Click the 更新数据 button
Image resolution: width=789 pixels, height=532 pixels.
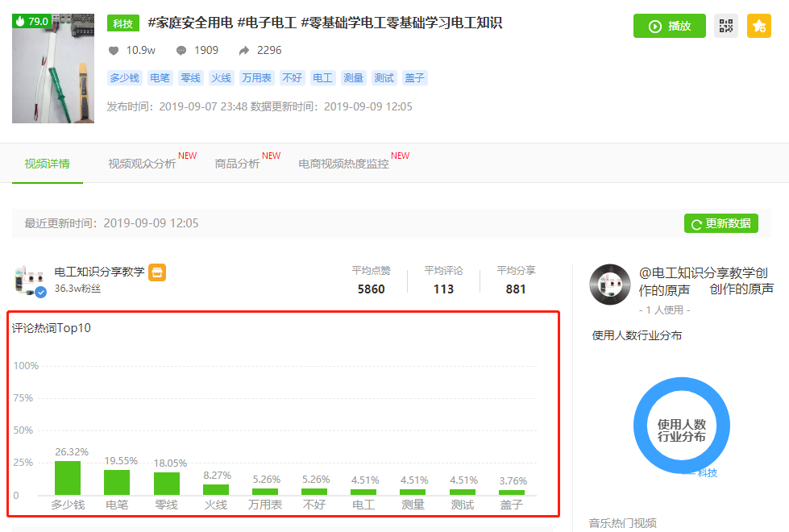tap(721, 223)
